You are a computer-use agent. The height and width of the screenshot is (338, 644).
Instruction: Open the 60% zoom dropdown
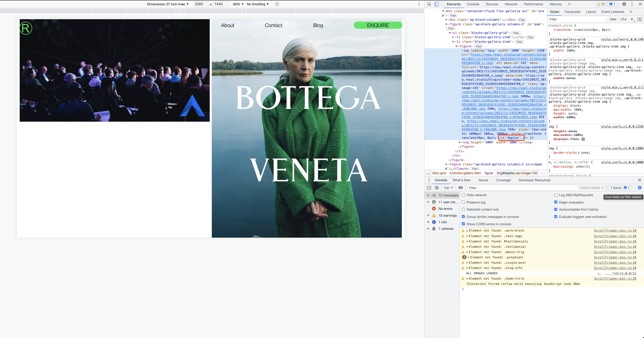[238, 4]
